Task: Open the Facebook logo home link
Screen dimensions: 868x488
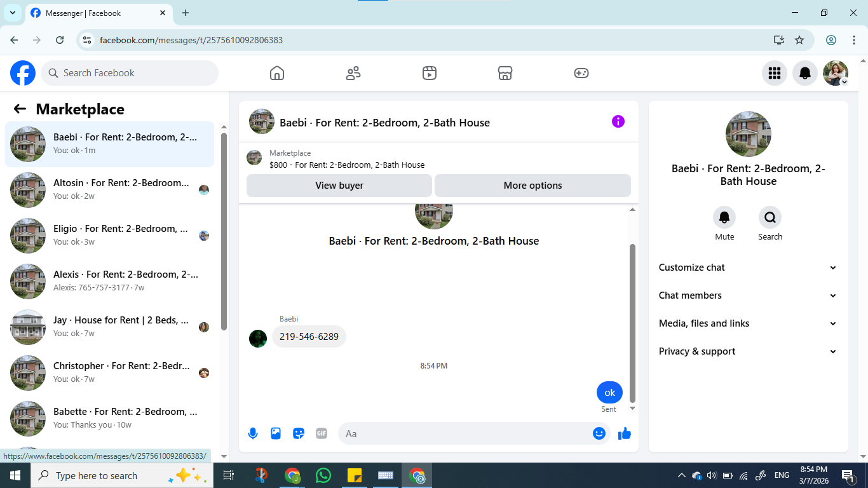Action: pyautogui.click(x=23, y=73)
